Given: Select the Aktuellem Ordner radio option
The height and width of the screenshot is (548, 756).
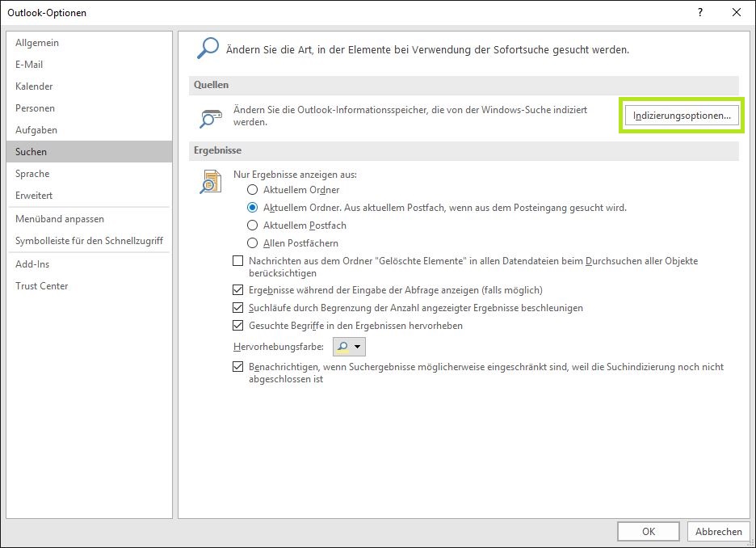Looking at the screenshot, I should coord(293,190).
